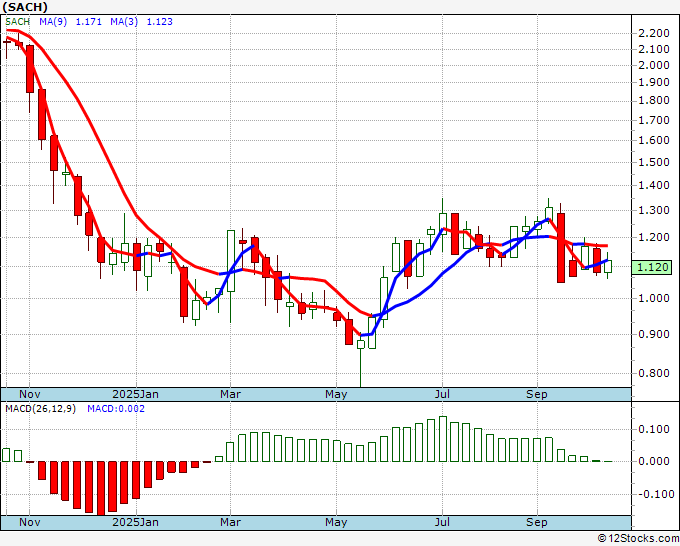
Task: Click the tallest green MACD bar at Jul
Action: point(443,439)
